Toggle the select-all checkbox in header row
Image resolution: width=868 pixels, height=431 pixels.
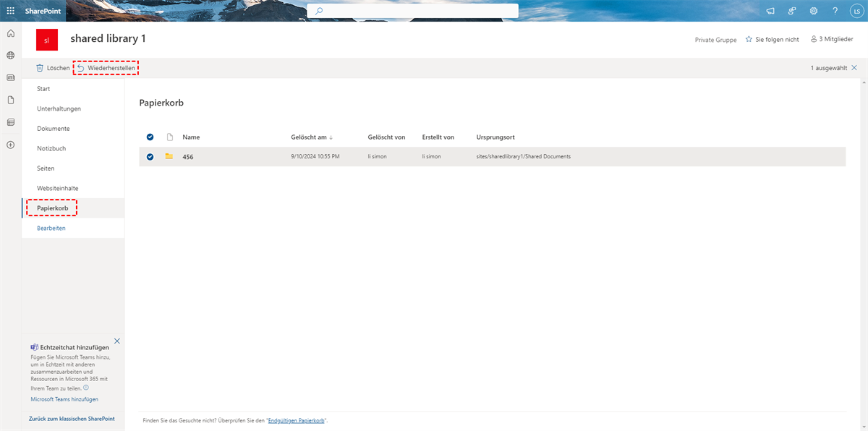150,137
